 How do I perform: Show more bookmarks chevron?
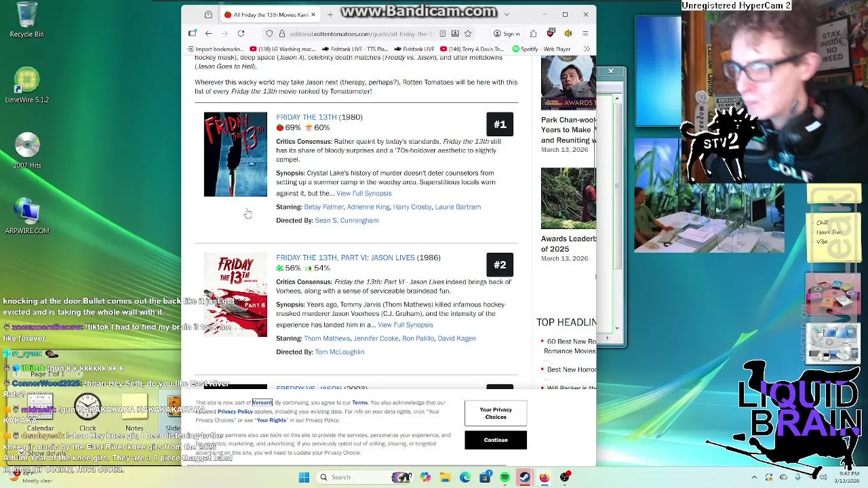click(587, 49)
